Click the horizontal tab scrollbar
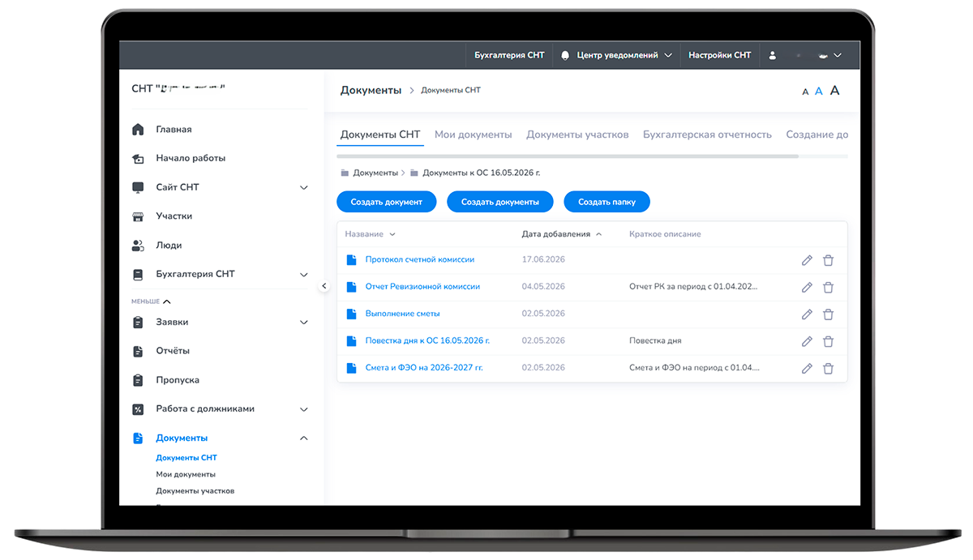Image resolution: width=973 pixels, height=560 pixels. [x=568, y=156]
